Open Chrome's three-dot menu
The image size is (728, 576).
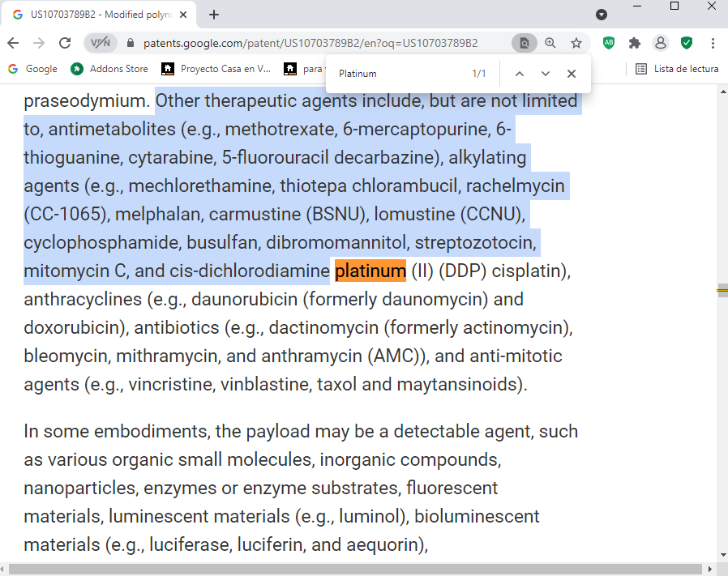point(713,43)
